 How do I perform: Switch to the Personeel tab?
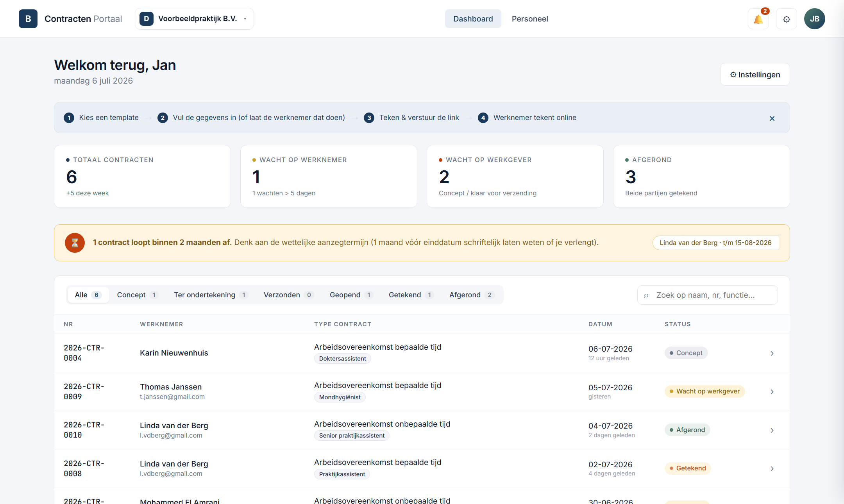click(530, 19)
